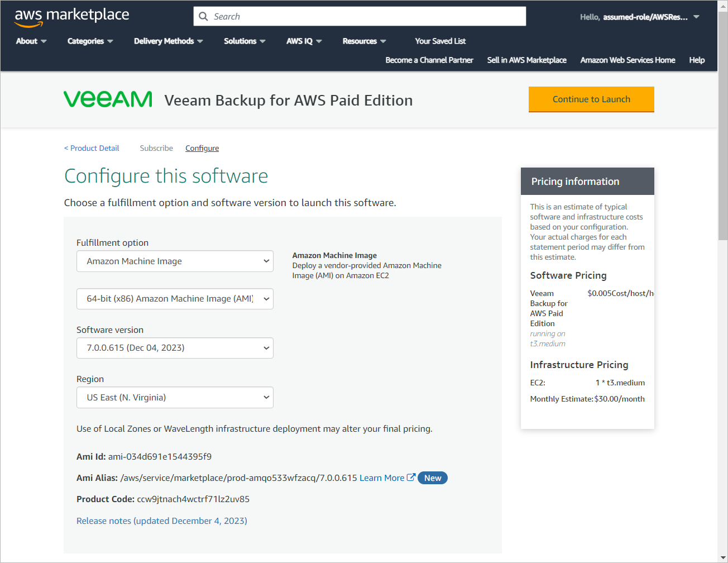Open the Learn More link for Ami Alias
This screenshot has width=728, height=563.
coord(382,478)
